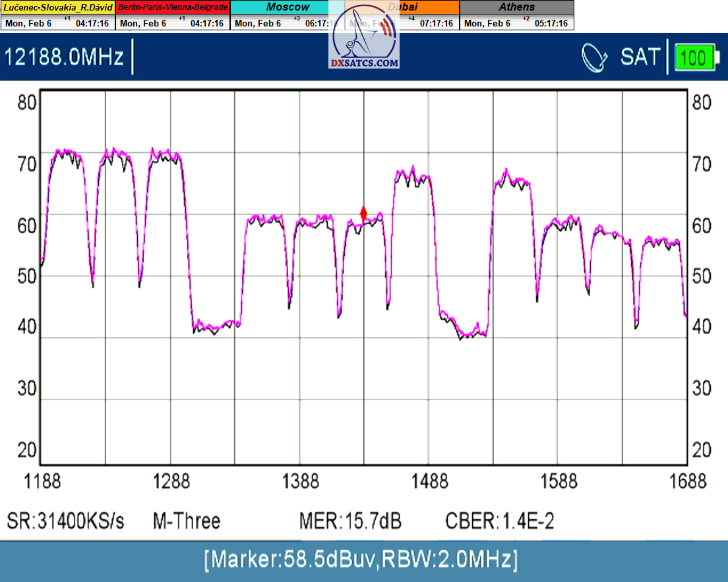Click the M-Three satellite name
728x582 pixels.
[x=187, y=521]
